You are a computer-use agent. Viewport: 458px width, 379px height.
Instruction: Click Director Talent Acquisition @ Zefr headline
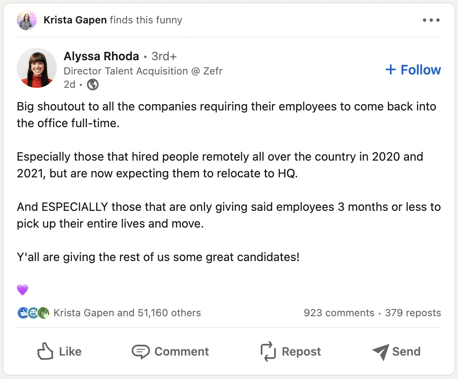(x=143, y=71)
